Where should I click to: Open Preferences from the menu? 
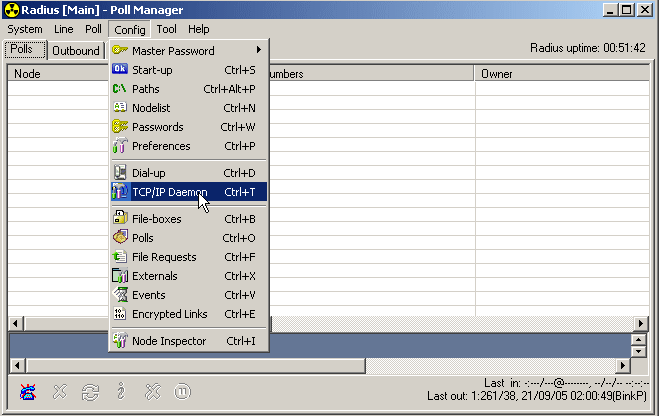click(189, 146)
